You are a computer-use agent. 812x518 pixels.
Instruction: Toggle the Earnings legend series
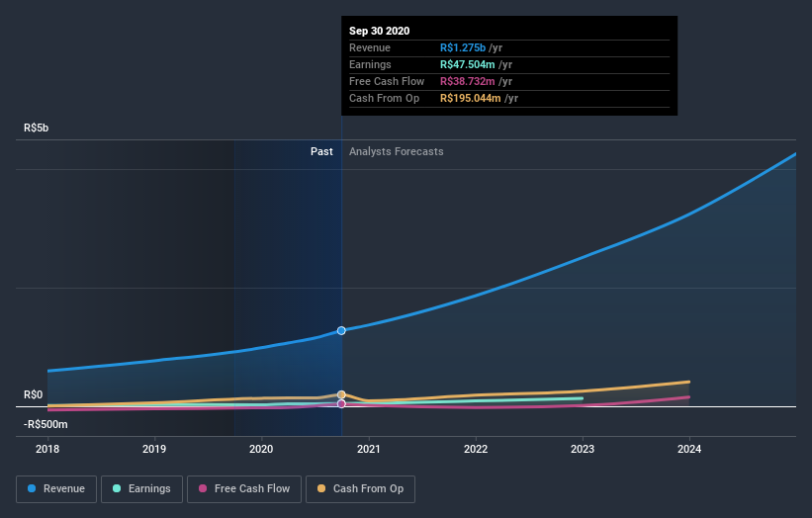pyautogui.click(x=141, y=489)
